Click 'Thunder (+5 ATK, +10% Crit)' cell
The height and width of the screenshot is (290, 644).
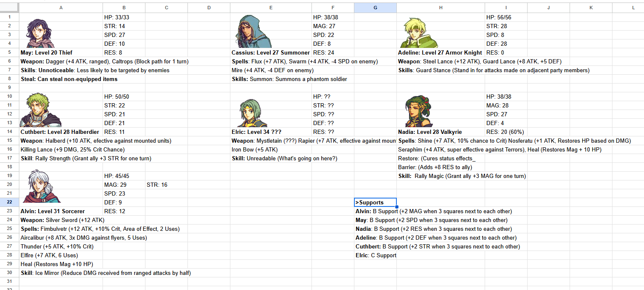click(61, 246)
